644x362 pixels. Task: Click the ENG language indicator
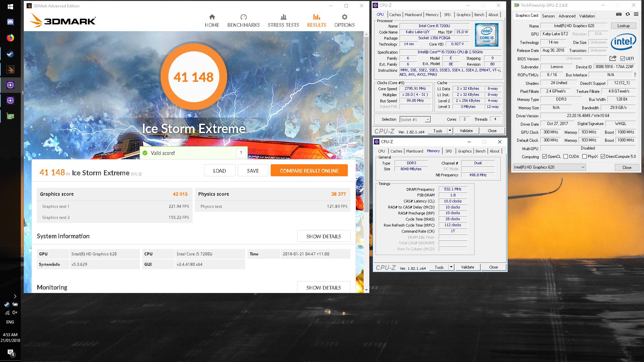(10, 322)
